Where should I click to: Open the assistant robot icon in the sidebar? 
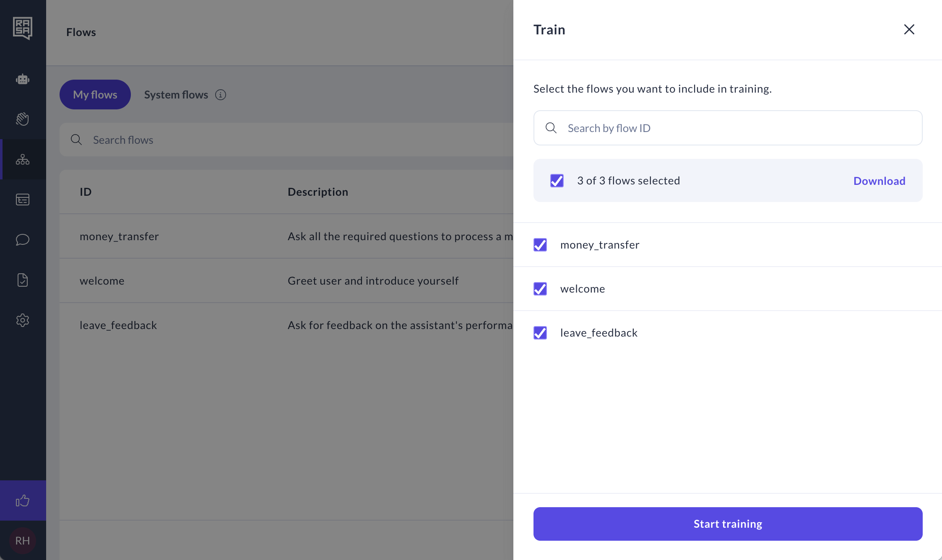coord(23,79)
